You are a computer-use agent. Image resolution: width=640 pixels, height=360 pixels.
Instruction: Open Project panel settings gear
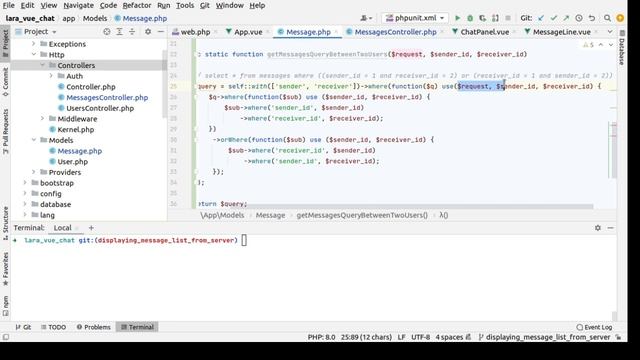[148, 31]
